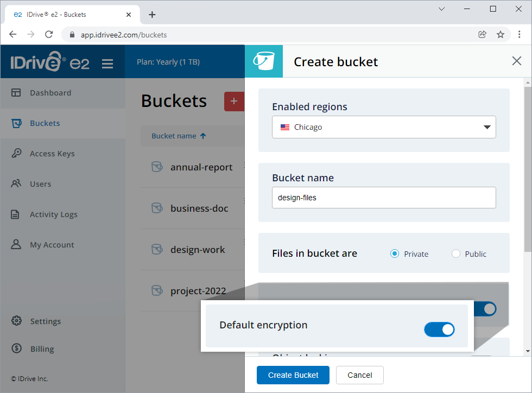Bookmark this page with star icon
Viewport: 532px width, 393px height.
501,34
